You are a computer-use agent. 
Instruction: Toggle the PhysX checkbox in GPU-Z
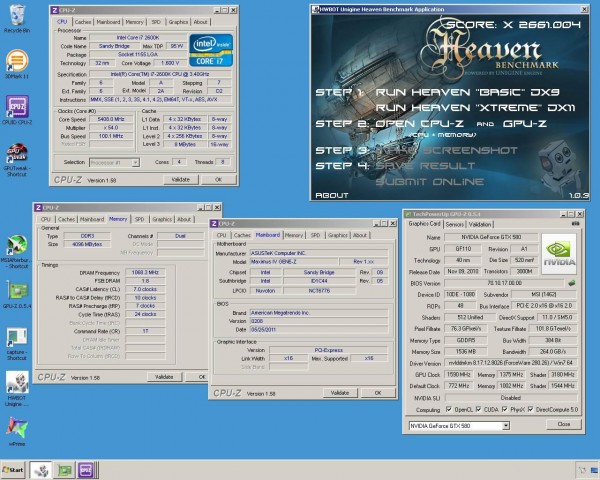(505, 409)
